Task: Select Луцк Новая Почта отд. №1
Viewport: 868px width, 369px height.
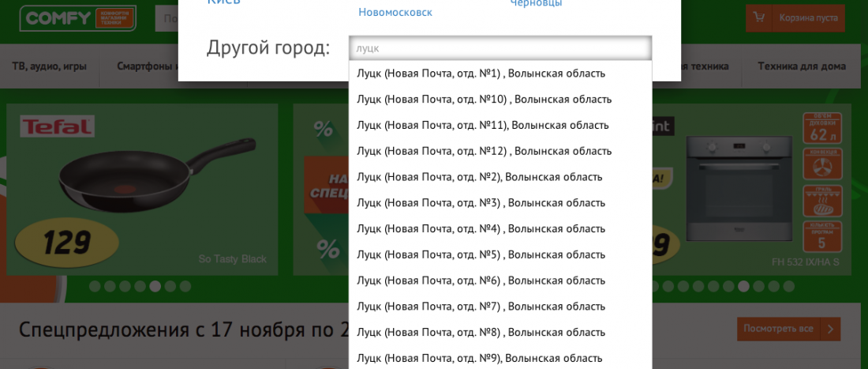Action: coord(481,73)
